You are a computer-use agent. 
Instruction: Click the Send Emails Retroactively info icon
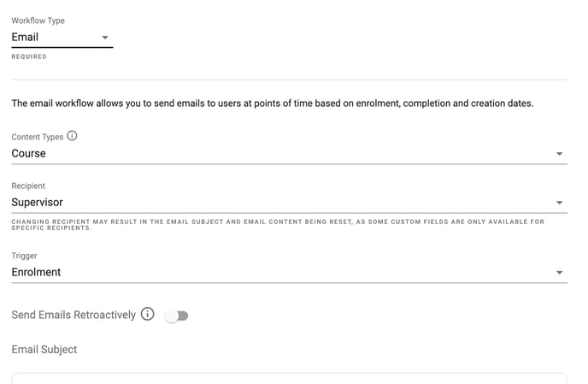coord(147,314)
